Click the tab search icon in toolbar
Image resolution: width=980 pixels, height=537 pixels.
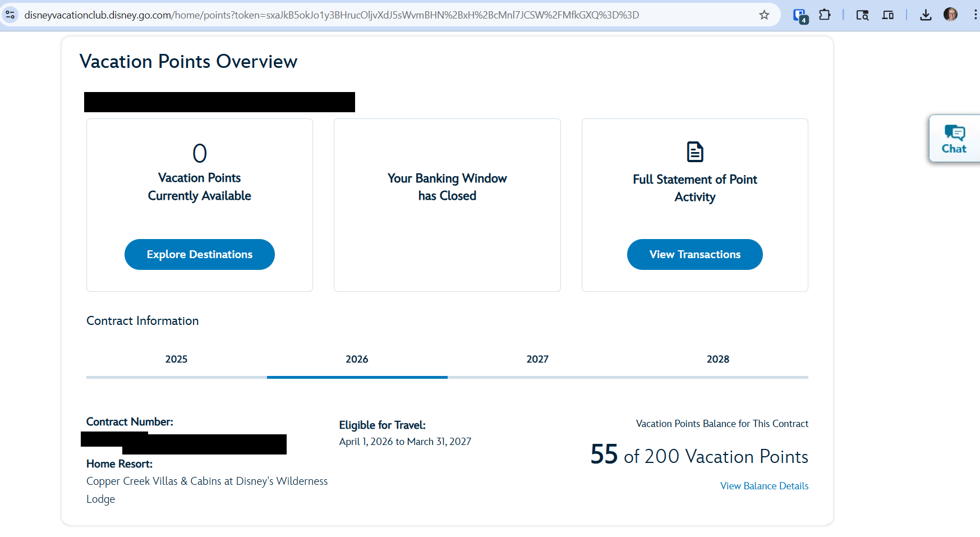click(x=862, y=15)
